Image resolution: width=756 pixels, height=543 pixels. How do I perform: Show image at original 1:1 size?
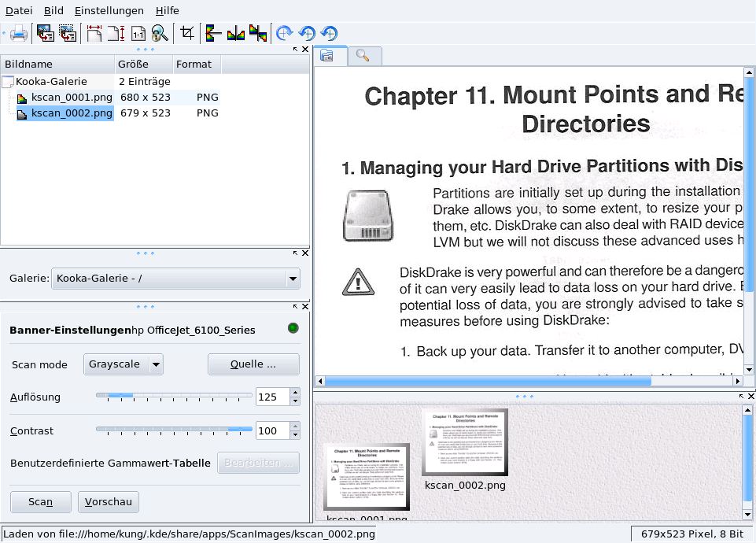point(138,33)
